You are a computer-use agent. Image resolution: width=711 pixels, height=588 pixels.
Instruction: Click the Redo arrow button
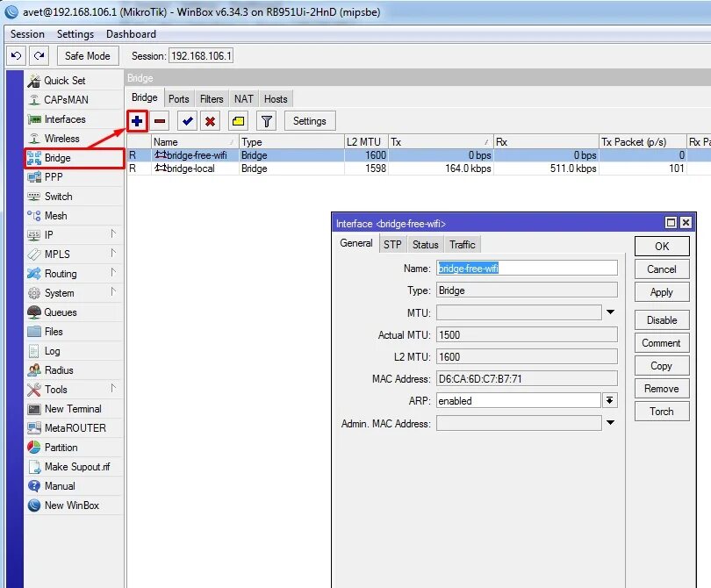39,56
